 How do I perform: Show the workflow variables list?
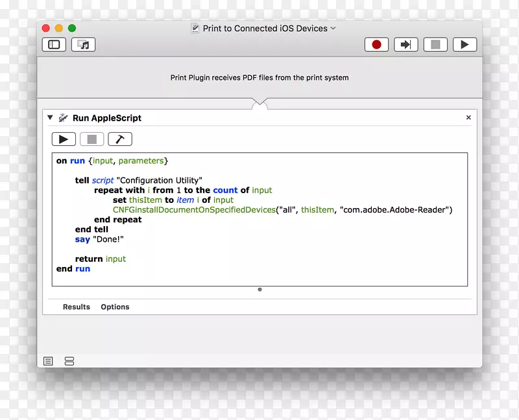coord(69,361)
